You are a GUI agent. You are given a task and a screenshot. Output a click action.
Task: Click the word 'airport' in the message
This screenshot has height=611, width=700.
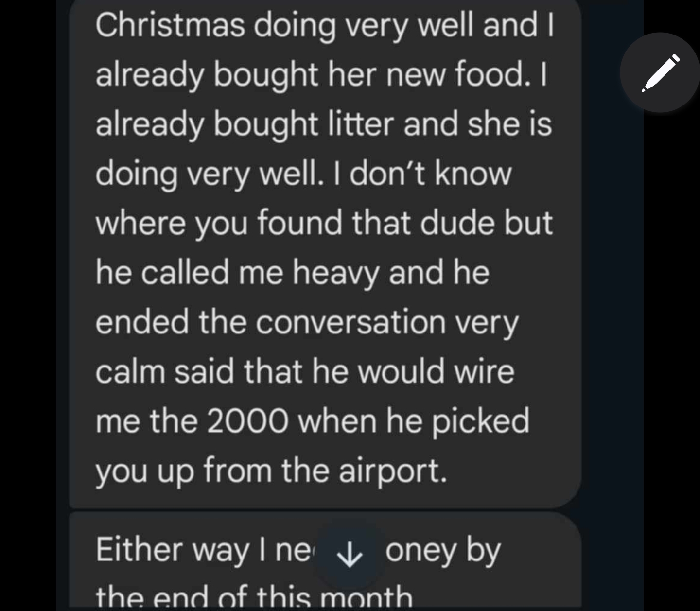[x=391, y=471]
